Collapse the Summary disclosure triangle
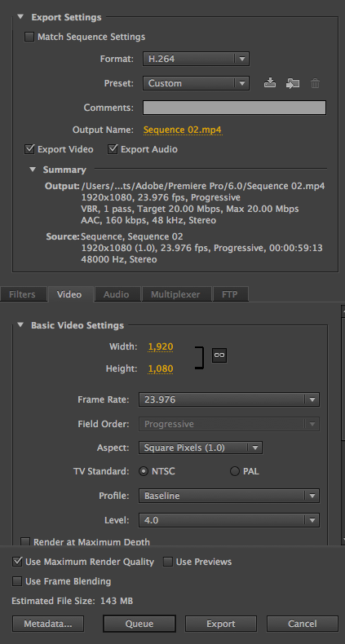Screen dimensions: 345x644 33,170
